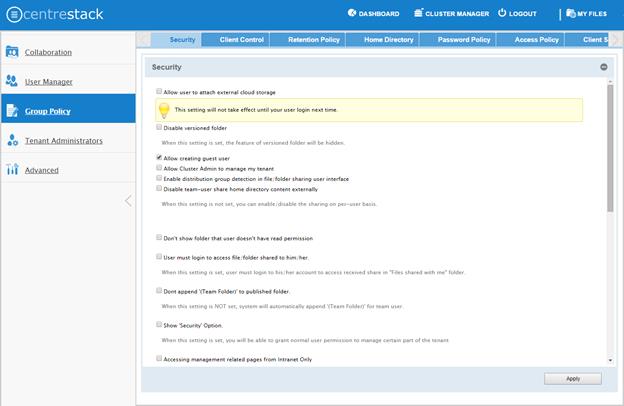Click the Tenant Administrators sidebar icon
This screenshot has width=624, height=406.
tap(12, 140)
